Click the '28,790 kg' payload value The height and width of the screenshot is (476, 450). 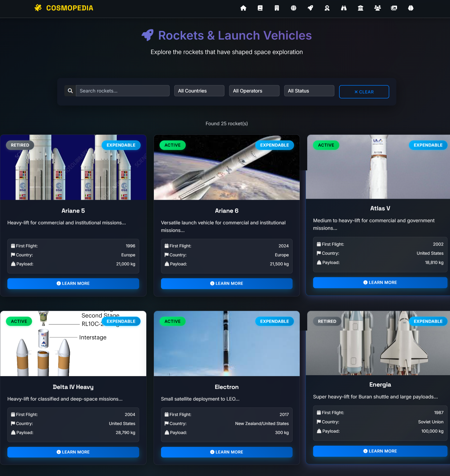click(x=125, y=433)
